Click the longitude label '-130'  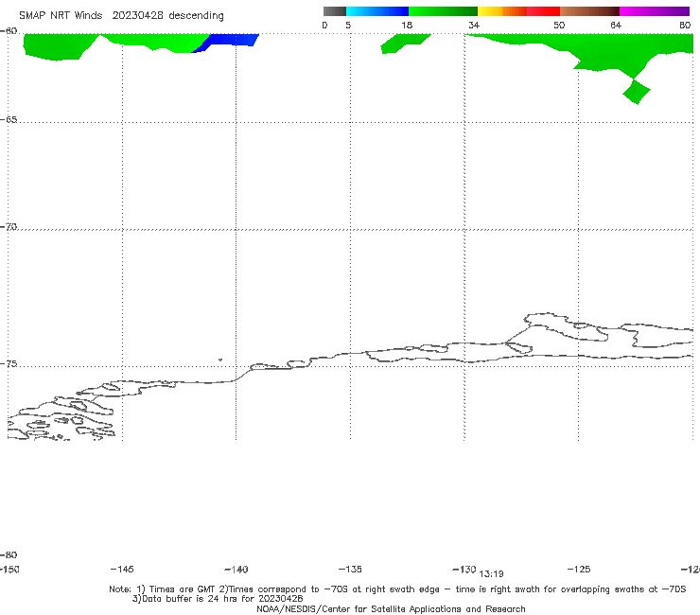[464, 569]
